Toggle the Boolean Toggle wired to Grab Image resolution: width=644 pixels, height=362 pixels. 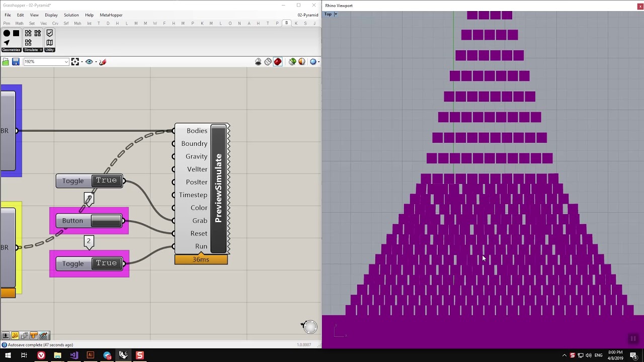point(90,181)
